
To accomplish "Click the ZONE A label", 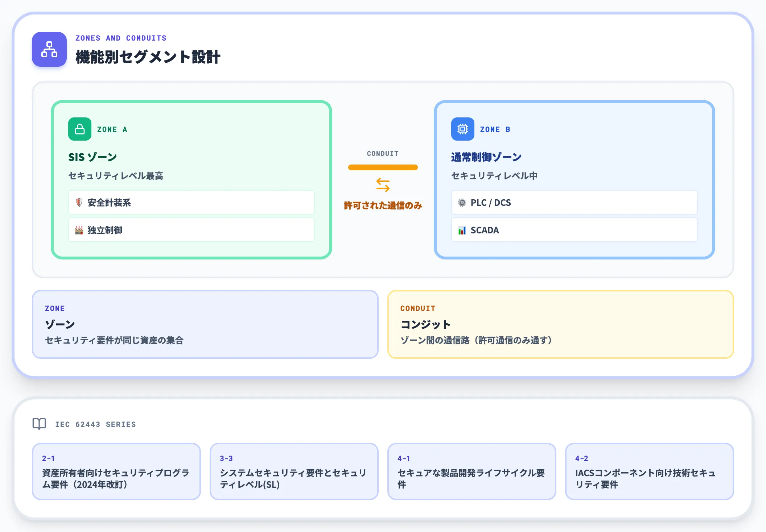I will point(112,129).
